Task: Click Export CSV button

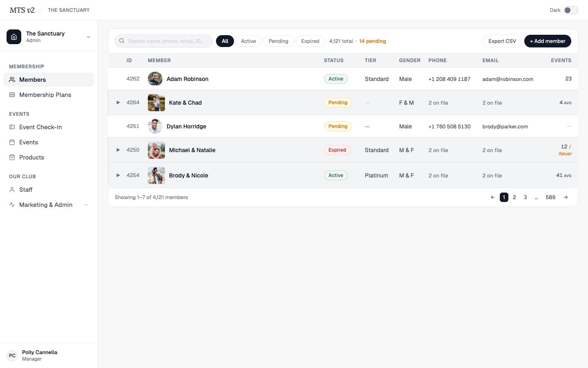Action: tap(502, 41)
